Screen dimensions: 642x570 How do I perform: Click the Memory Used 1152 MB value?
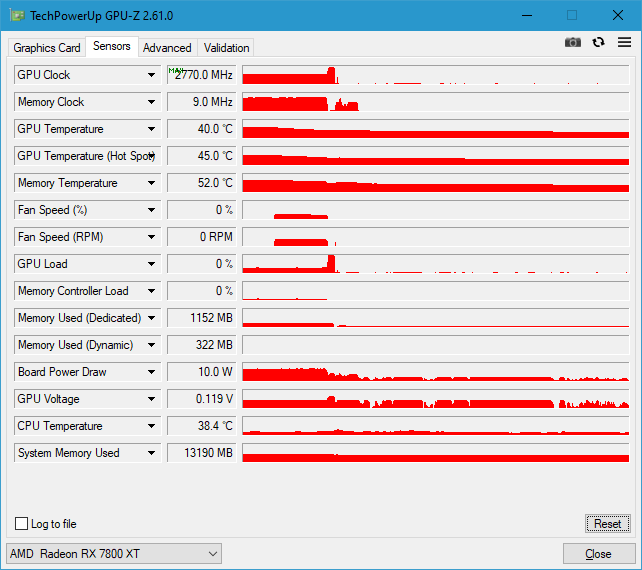click(202, 318)
